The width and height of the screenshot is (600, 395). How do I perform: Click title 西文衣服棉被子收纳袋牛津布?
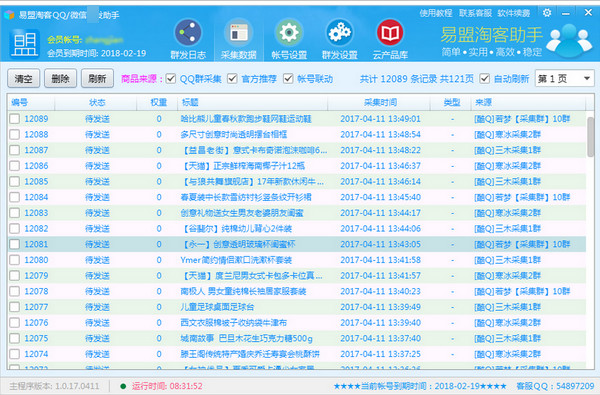pyautogui.click(x=233, y=323)
